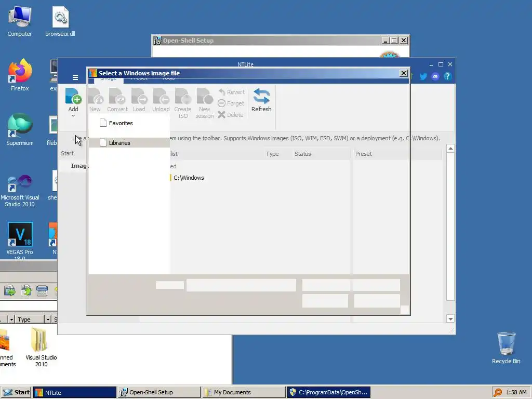Switch to My Documents taskbar button

click(x=244, y=392)
